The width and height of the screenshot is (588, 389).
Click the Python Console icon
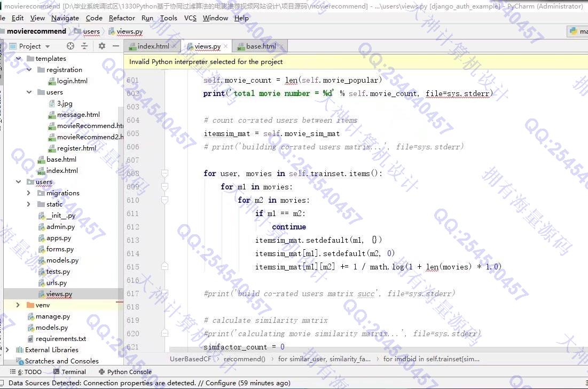point(101,372)
